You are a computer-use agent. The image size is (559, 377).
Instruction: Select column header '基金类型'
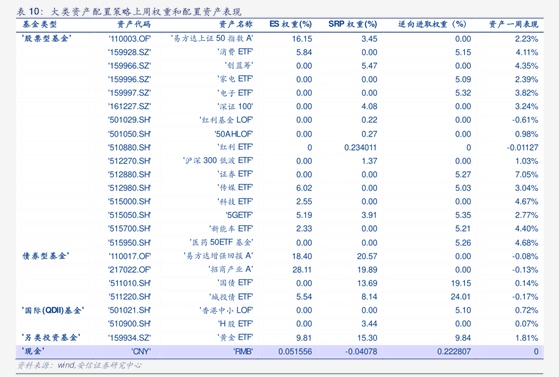[40, 24]
